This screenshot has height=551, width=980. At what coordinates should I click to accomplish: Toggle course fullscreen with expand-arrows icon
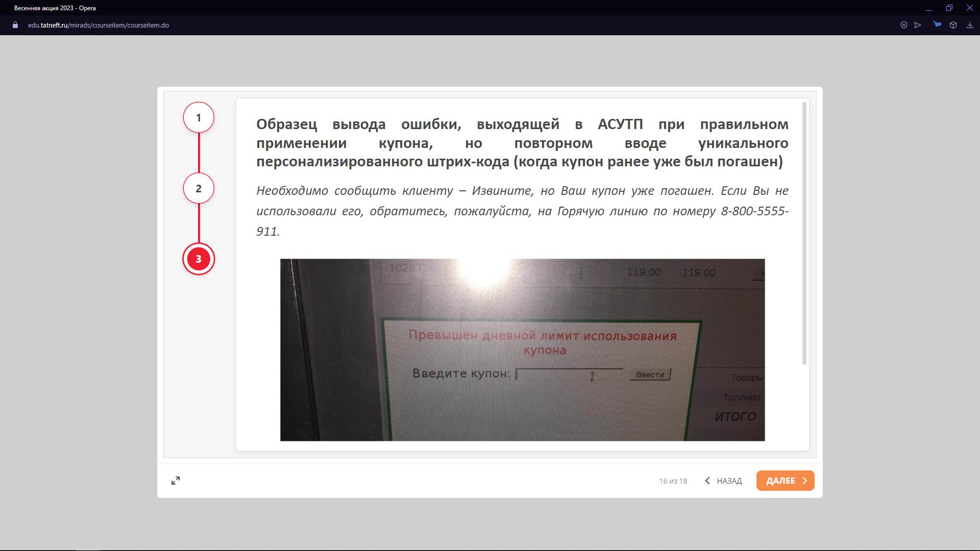pos(176,481)
